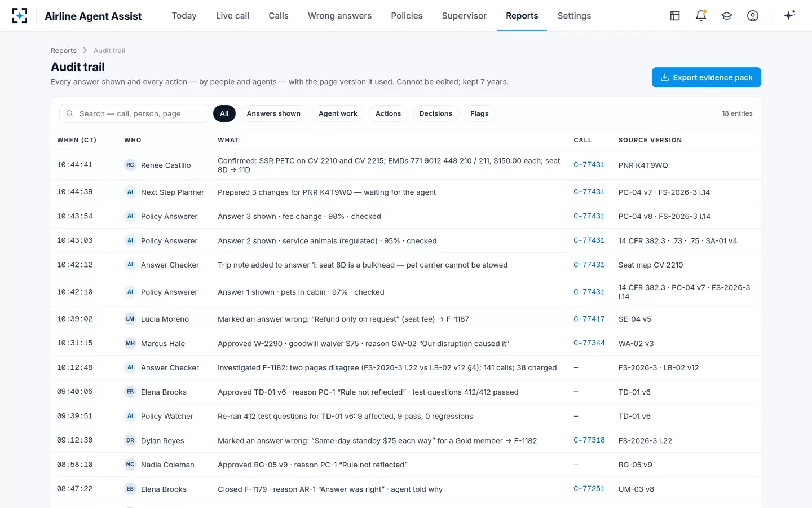Focus the call, person, page search field
812x508 pixels.
(134, 113)
